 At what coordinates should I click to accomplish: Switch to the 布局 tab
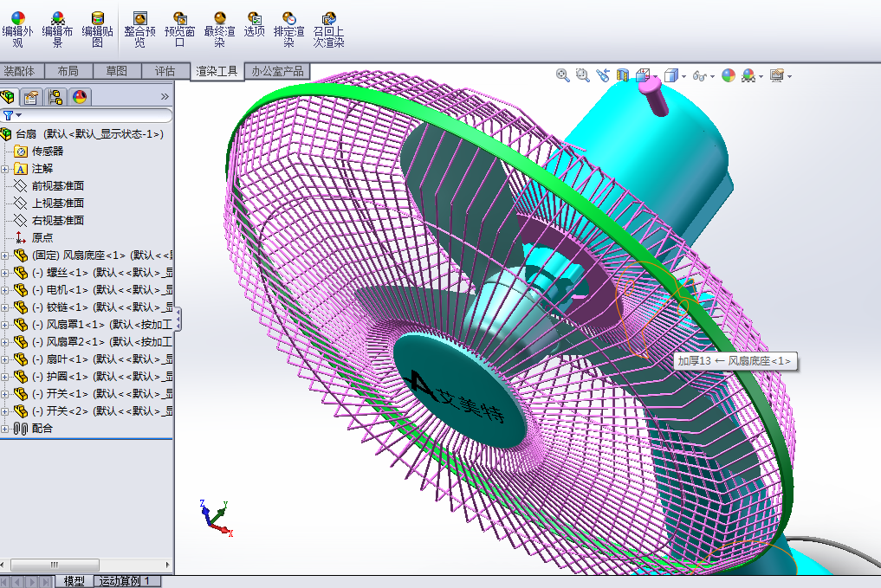[68, 71]
